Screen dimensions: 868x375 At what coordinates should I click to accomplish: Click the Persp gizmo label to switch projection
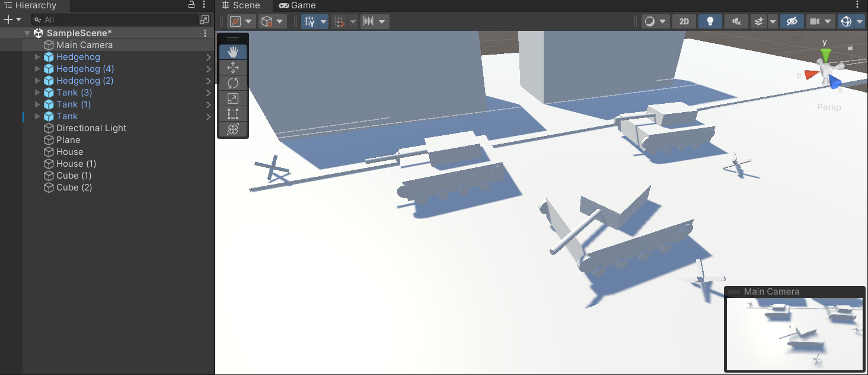(828, 107)
